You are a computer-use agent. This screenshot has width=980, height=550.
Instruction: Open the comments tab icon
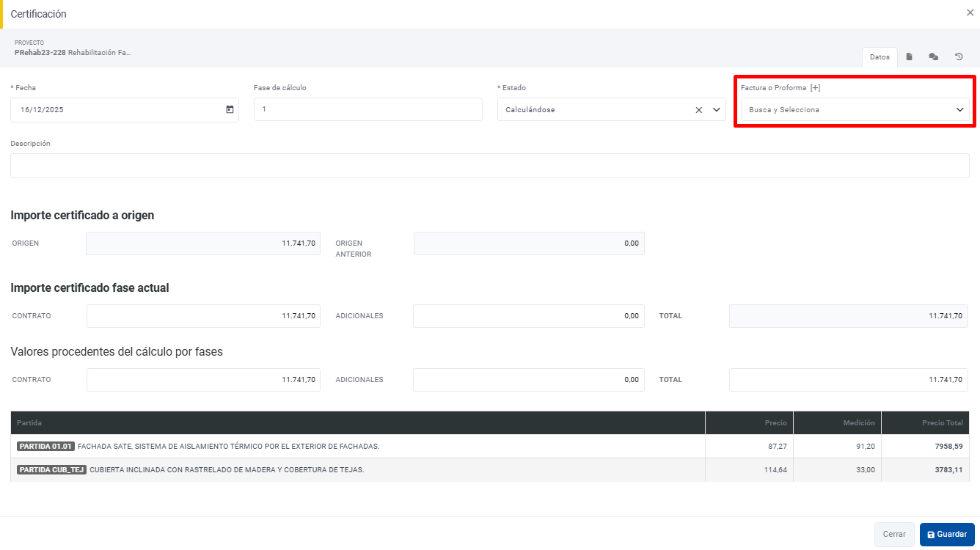[x=933, y=57]
